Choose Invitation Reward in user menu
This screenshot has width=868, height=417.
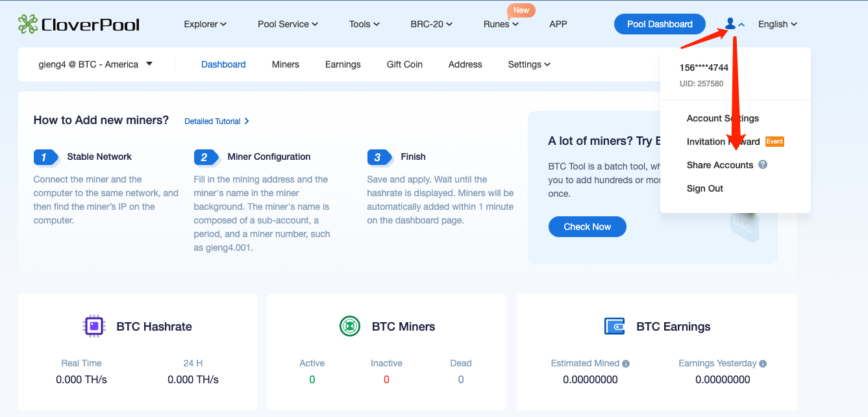click(723, 142)
